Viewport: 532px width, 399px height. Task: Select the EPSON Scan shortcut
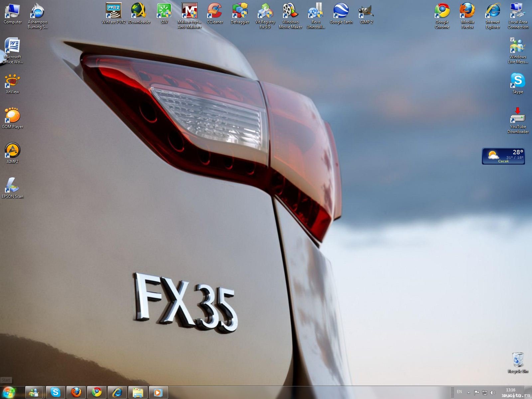(x=13, y=188)
